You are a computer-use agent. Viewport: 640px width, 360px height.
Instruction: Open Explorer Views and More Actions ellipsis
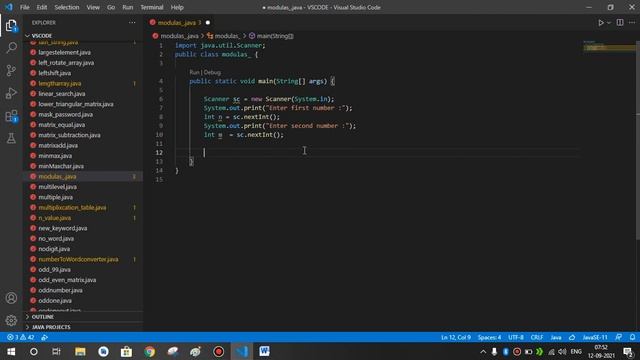tap(132, 22)
